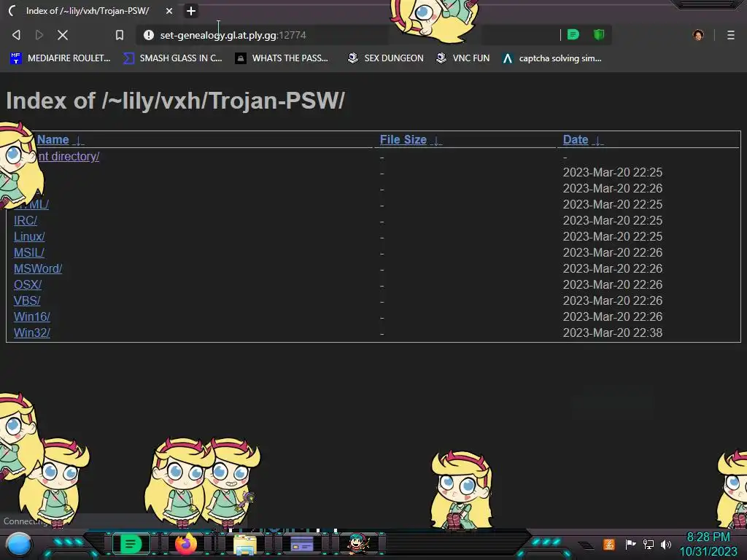Open the VNC FUN bookmark
The image size is (747, 560).
click(462, 58)
